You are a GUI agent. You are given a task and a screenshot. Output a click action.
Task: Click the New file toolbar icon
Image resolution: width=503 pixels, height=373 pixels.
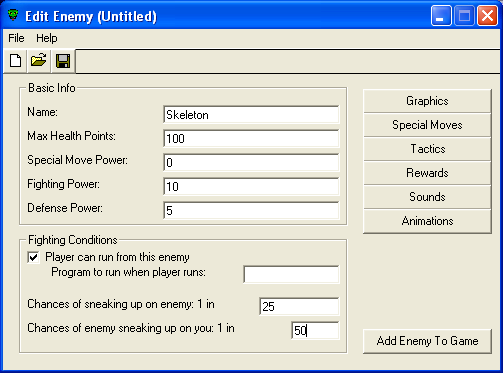15,61
